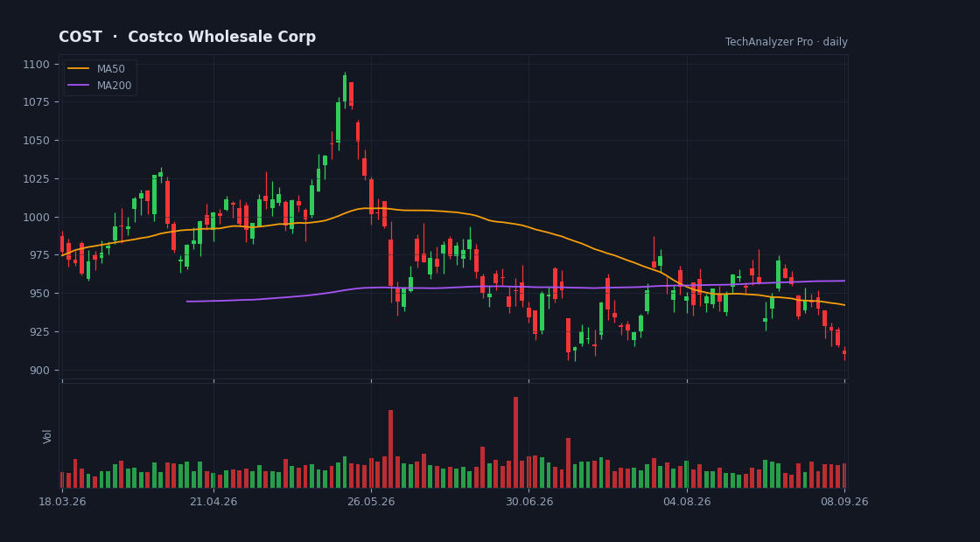Screen dimensions: 980x542
Task: Click the 30.06.26 date label
Action: pos(529,502)
